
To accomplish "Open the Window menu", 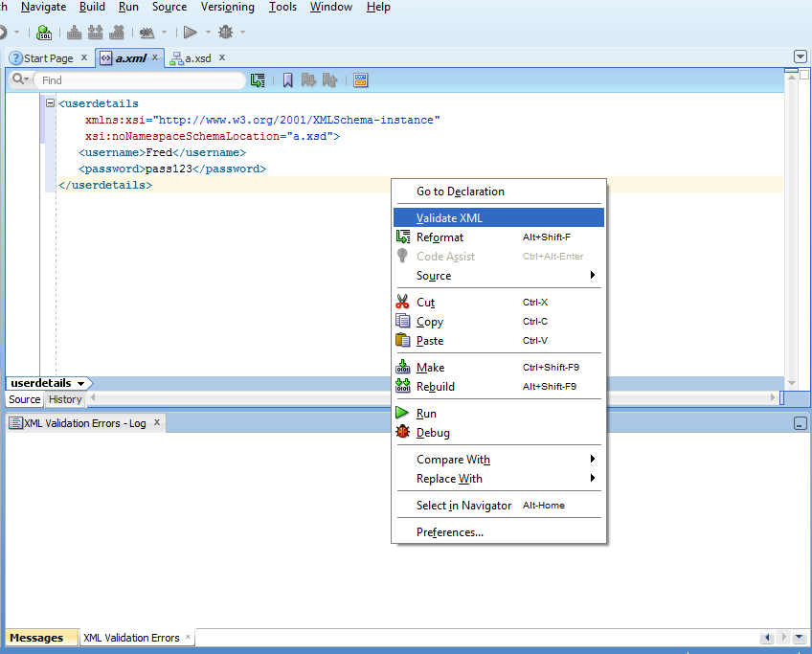I will [x=331, y=8].
